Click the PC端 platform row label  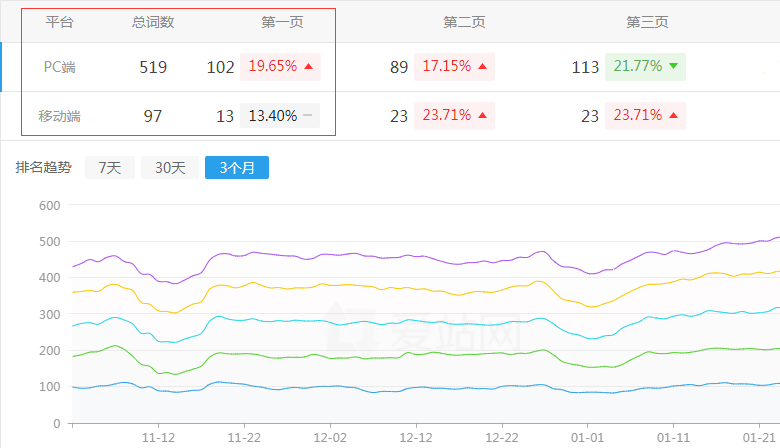[x=60, y=67]
